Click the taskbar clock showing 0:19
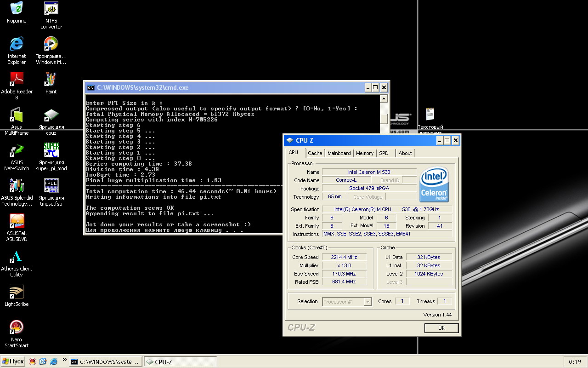The image size is (588, 368). tap(575, 362)
